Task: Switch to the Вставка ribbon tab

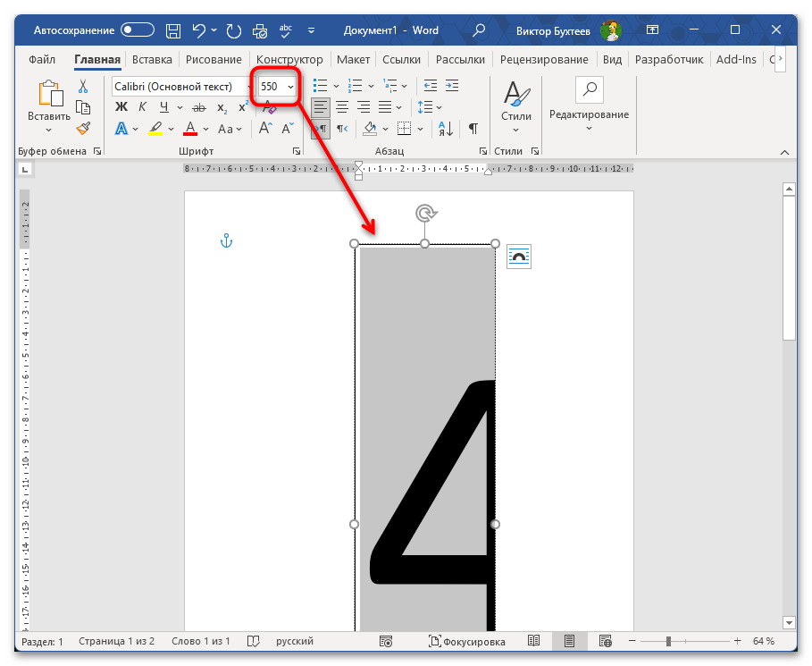Action: [x=152, y=60]
